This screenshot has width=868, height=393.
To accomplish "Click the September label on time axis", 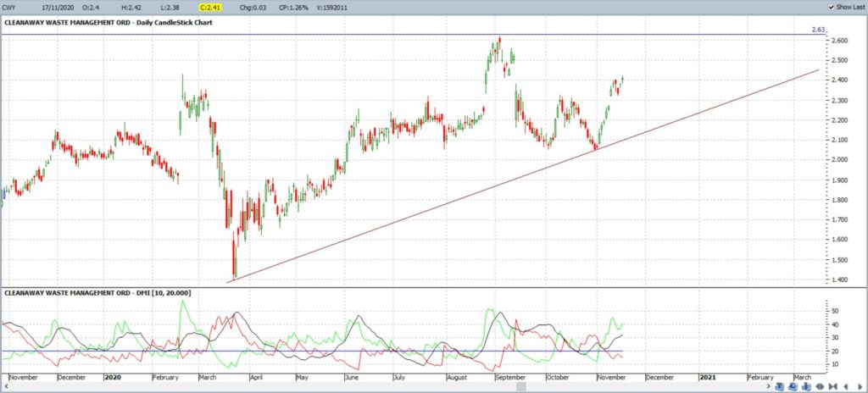I will pyautogui.click(x=512, y=378).
